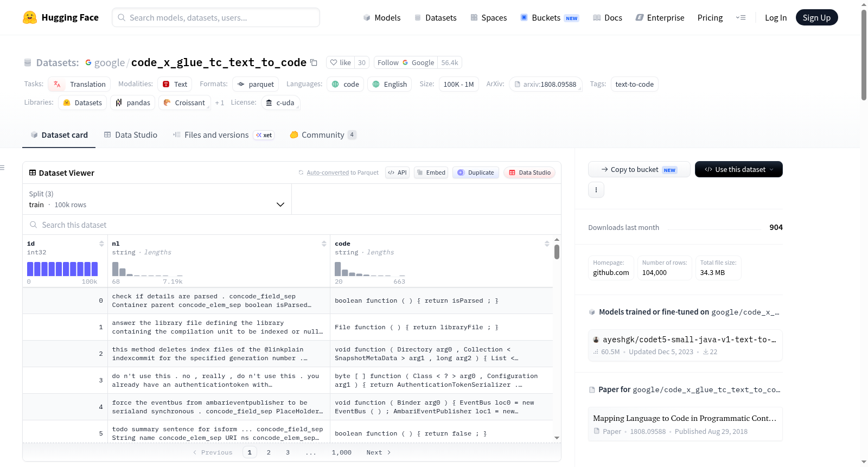Click the Translation task tag
The width and height of the screenshot is (868, 467).
click(80, 84)
